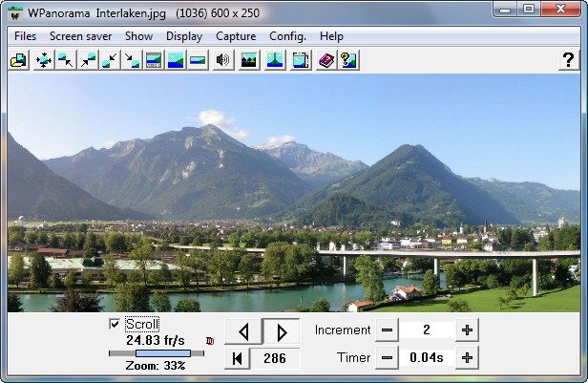Screen dimensions: 588x383
Task: Open a panorama file with folder icon
Action: point(18,60)
